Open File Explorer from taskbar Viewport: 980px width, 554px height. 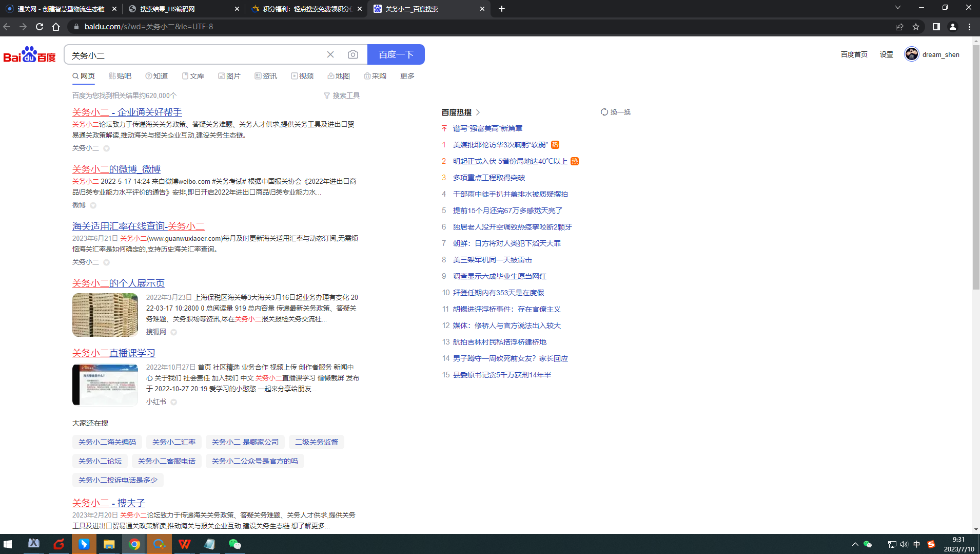109,544
